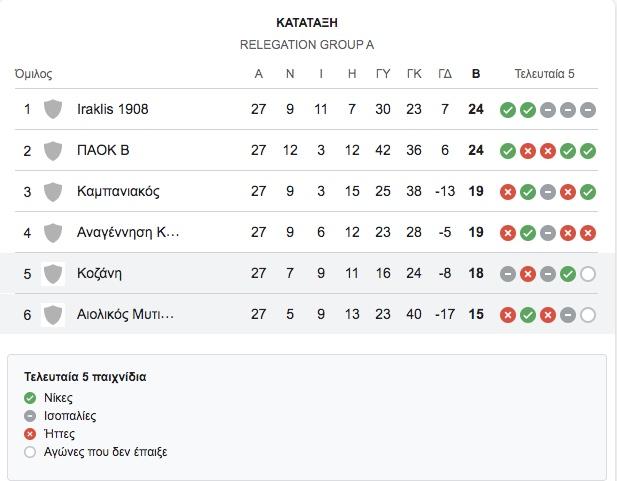Select the Κοζάνη team name
617x481 pixels.
(99, 273)
